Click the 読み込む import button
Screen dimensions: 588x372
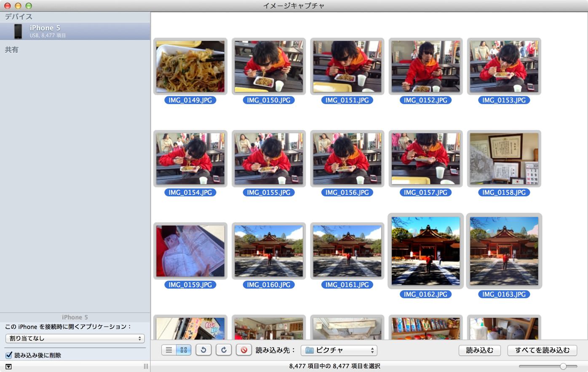479,350
